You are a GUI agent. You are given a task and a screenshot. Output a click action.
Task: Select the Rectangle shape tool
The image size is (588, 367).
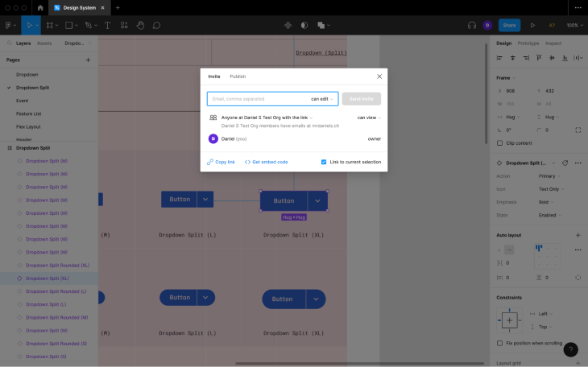[x=69, y=25]
